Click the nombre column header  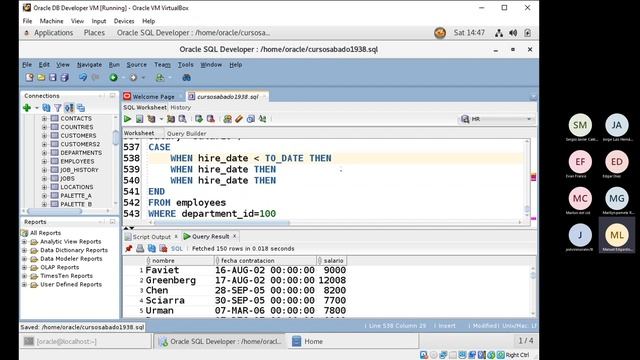coord(180,260)
